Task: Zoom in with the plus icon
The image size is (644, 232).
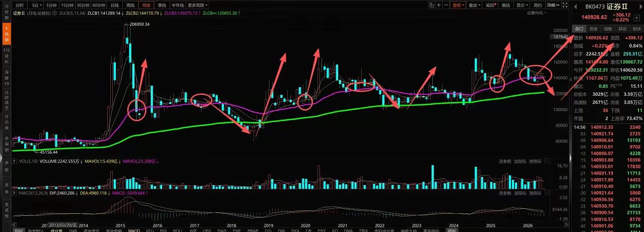Action: point(439,5)
